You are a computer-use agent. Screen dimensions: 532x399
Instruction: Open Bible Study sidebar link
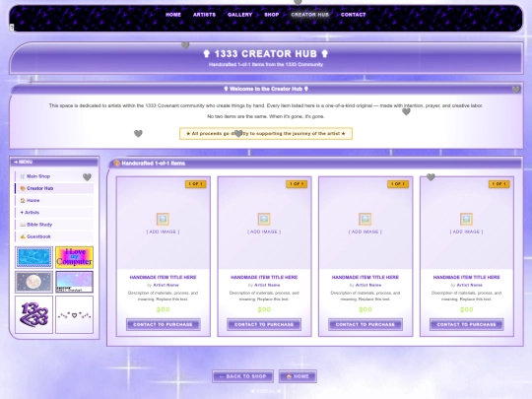[x=54, y=225]
